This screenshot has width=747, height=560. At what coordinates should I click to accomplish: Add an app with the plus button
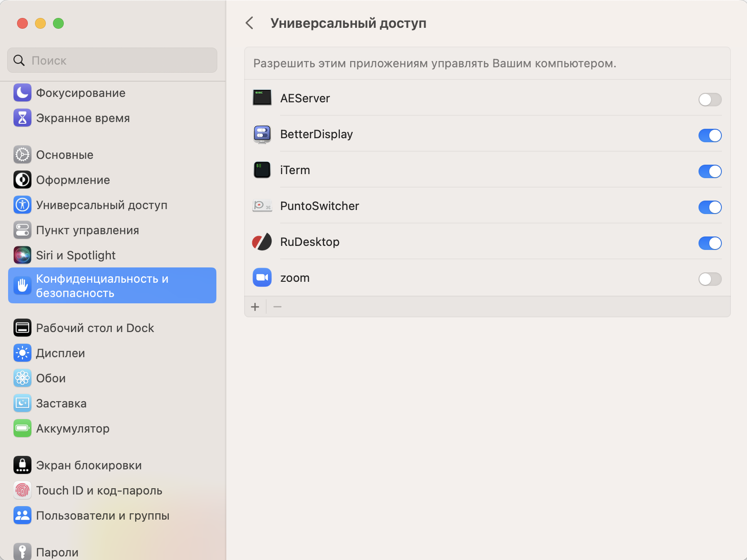click(x=255, y=307)
